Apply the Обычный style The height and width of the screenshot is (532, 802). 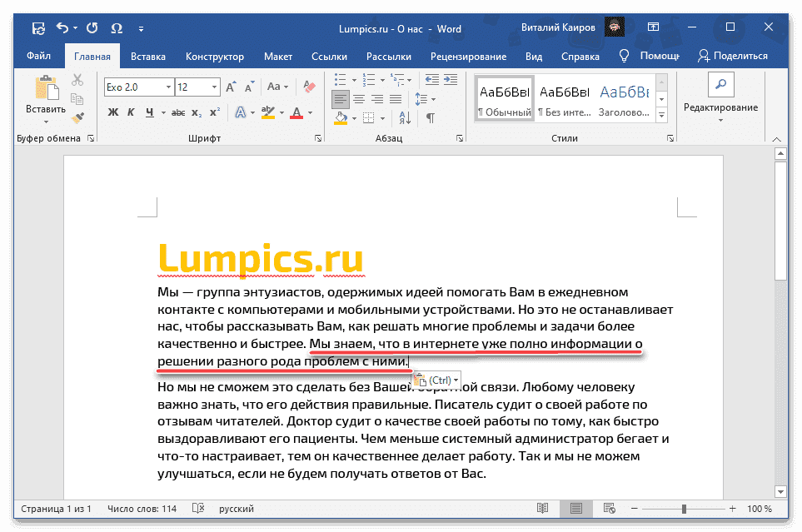point(503,97)
